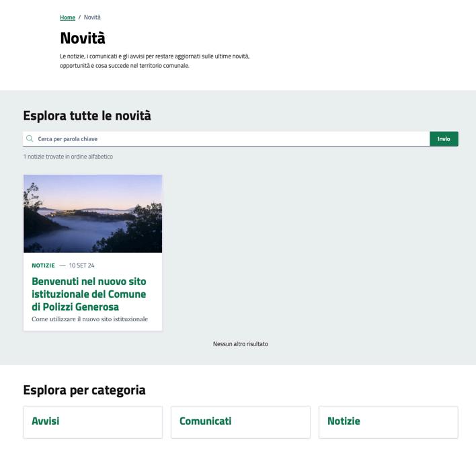Open the Avvisi category card
This screenshot has height=451, width=476.
[93, 422]
